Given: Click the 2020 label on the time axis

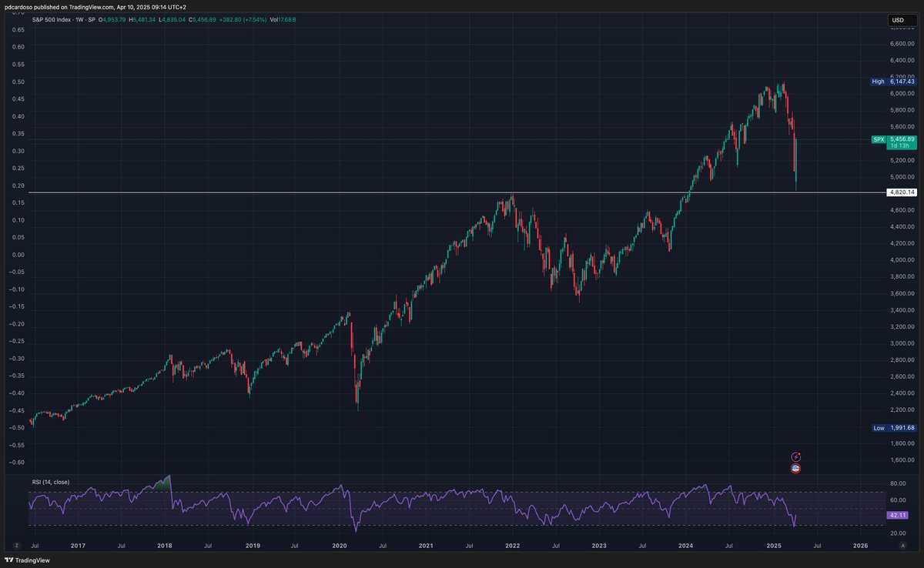Looking at the screenshot, I should click(x=339, y=545).
